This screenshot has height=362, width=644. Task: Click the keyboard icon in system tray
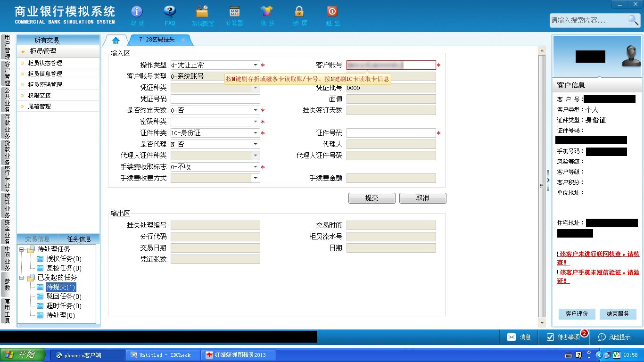pos(569,355)
